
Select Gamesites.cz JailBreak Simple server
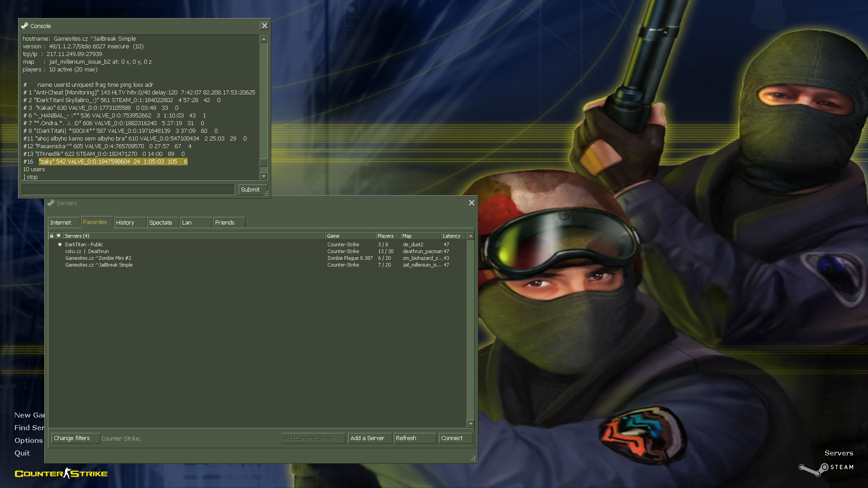coord(258,265)
